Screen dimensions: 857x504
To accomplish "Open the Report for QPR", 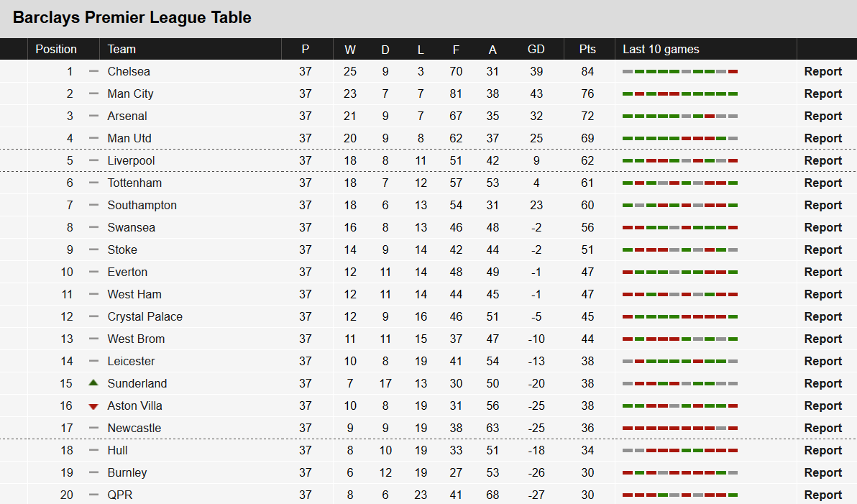I will coord(822,495).
